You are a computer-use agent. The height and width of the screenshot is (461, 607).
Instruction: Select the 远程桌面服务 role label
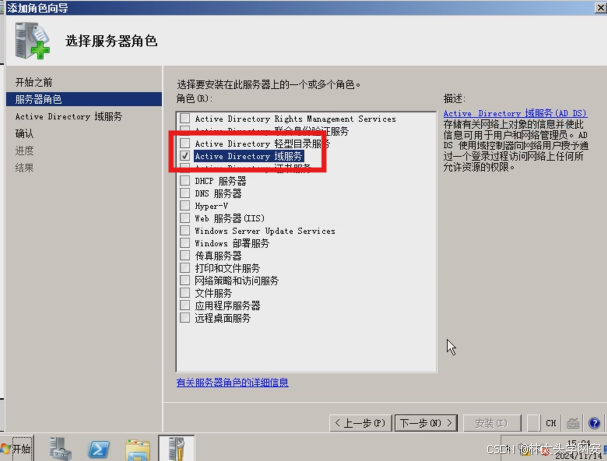pos(223,318)
